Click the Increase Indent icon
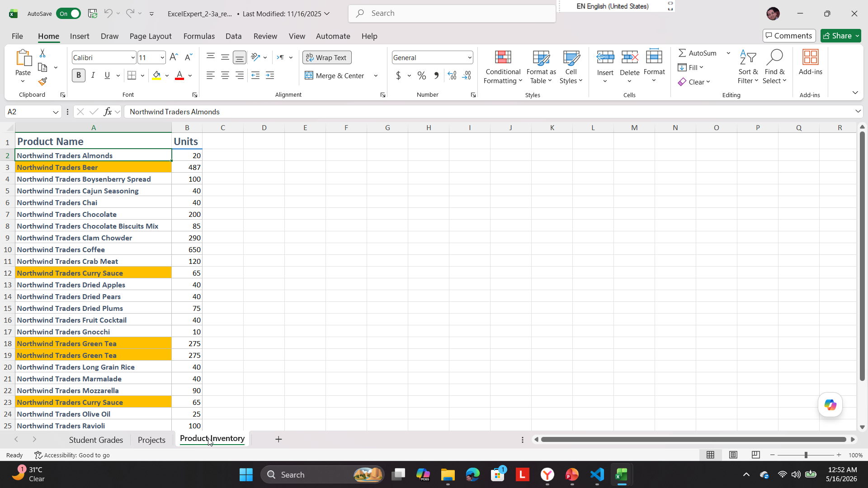 tap(270, 75)
